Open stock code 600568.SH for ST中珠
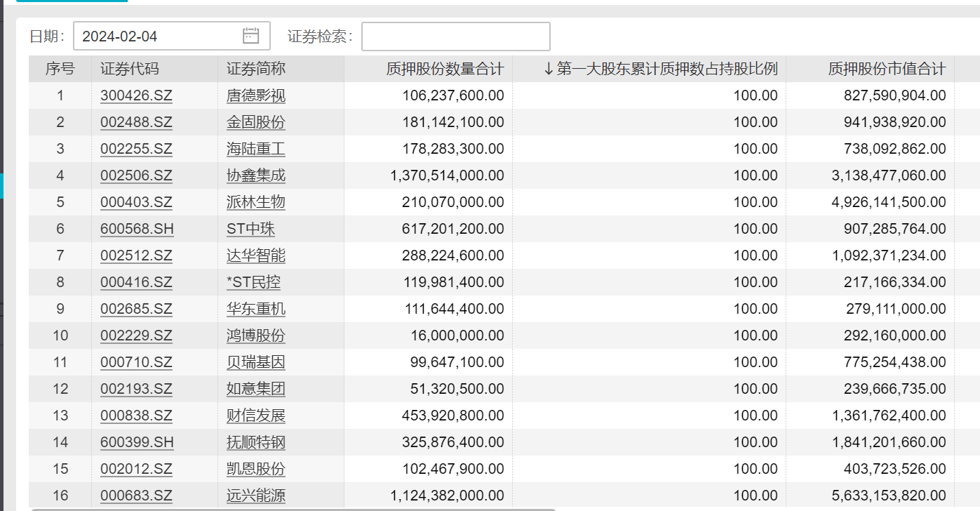The image size is (980, 511). (136, 228)
